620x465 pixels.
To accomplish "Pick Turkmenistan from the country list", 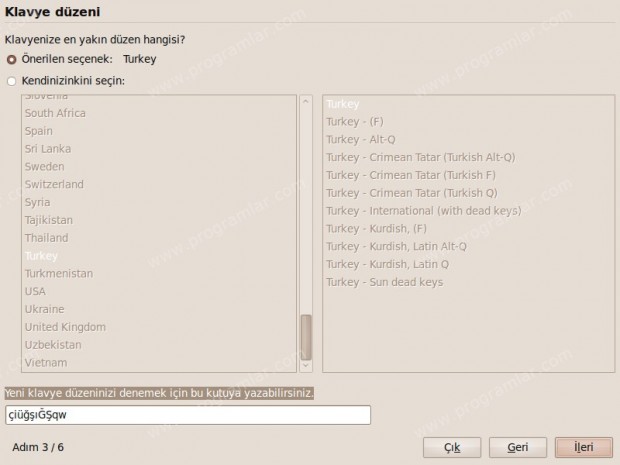I will [x=58, y=273].
